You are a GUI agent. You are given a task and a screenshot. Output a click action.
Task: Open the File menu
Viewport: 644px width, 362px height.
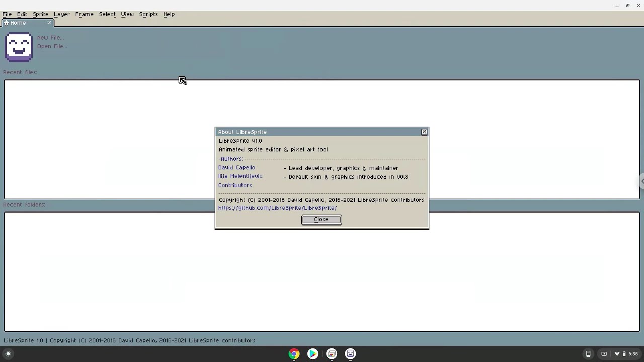click(7, 14)
